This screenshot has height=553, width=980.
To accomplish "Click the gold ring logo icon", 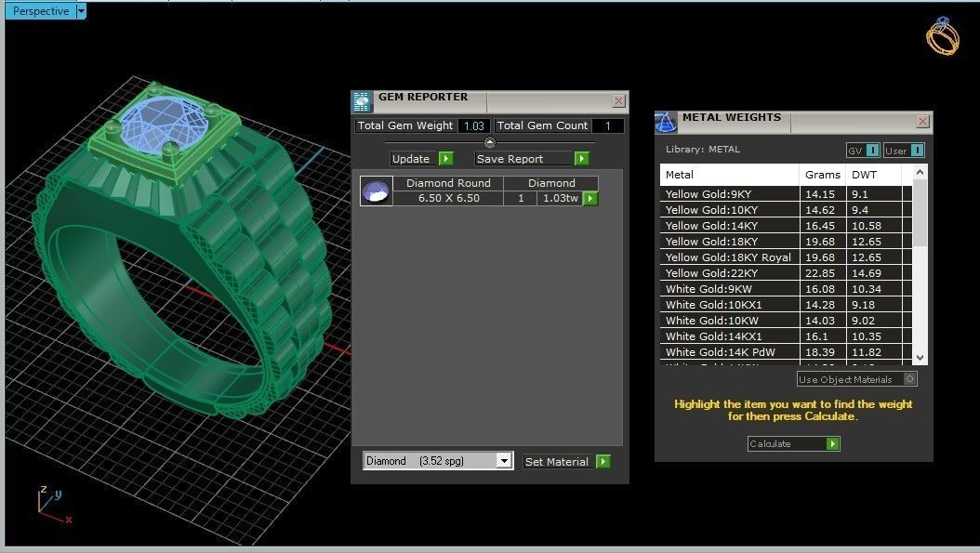I will [943, 36].
